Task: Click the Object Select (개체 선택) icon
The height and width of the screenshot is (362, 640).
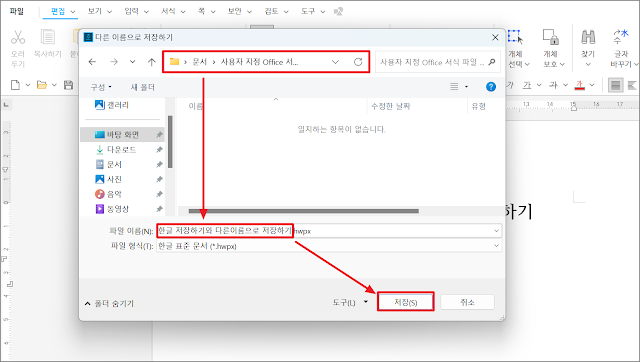Action: pyautogui.click(x=516, y=37)
